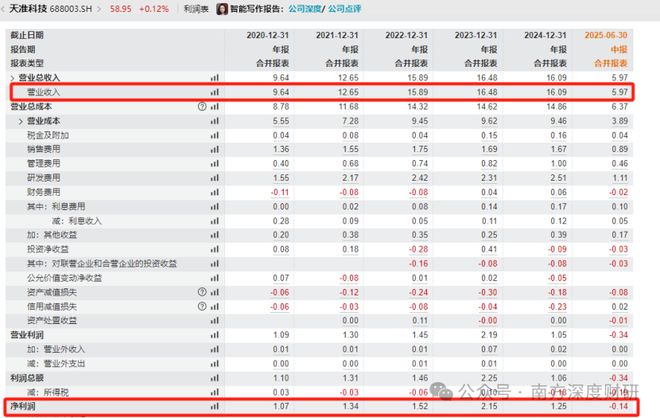Open chart icon for 财务费用 row
The height and width of the screenshot is (418, 660).
[214, 191]
